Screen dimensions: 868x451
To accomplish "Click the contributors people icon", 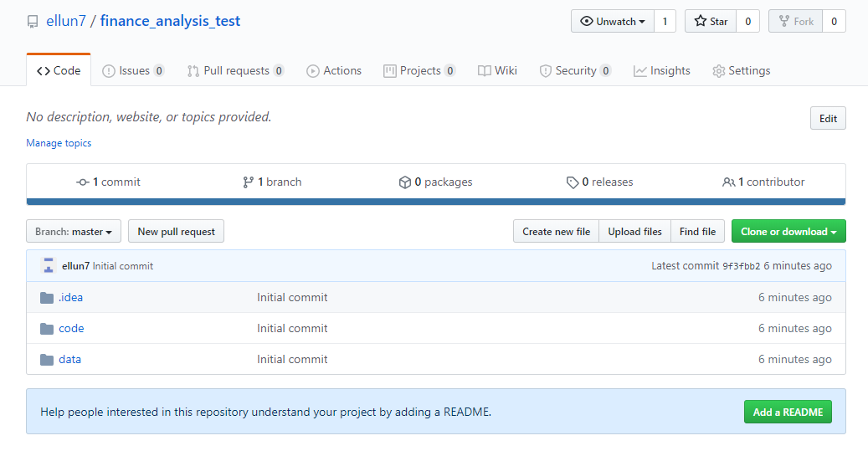I will click(728, 182).
